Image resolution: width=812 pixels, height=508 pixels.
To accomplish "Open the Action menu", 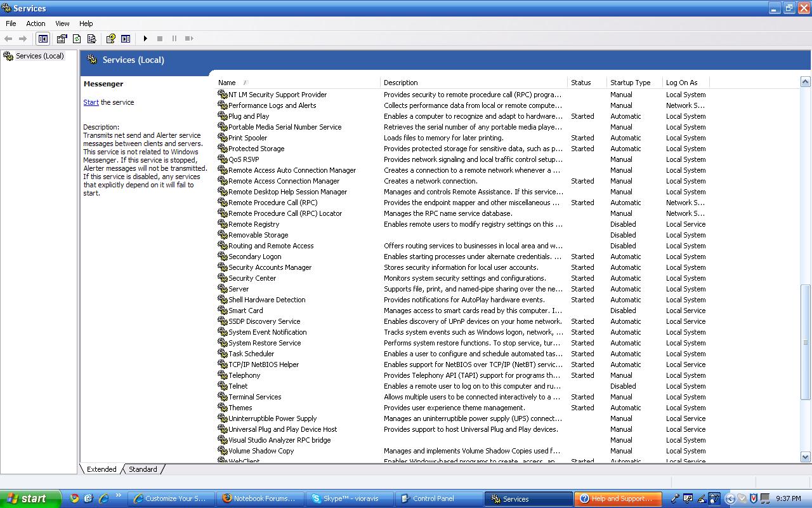I will pos(36,23).
